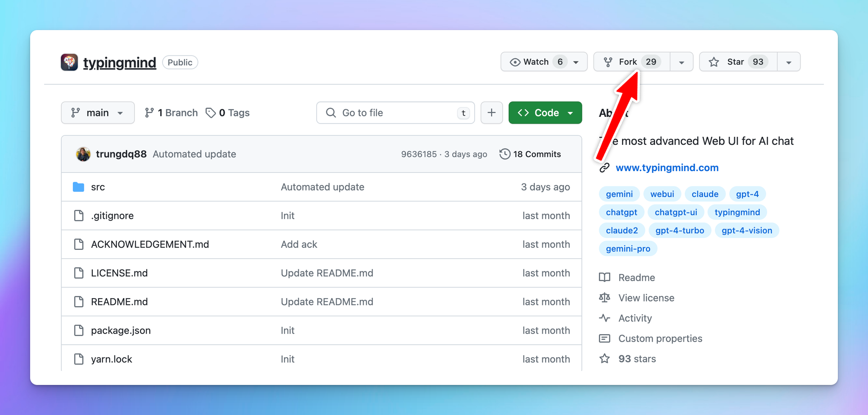
Task: Open Update README.md commit for README.md row
Action: pyautogui.click(x=327, y=302)
